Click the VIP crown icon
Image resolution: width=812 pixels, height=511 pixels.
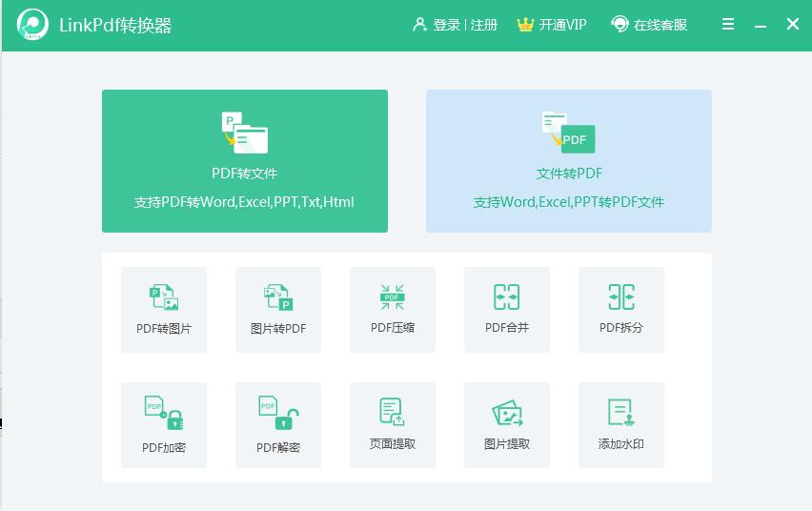525,25
